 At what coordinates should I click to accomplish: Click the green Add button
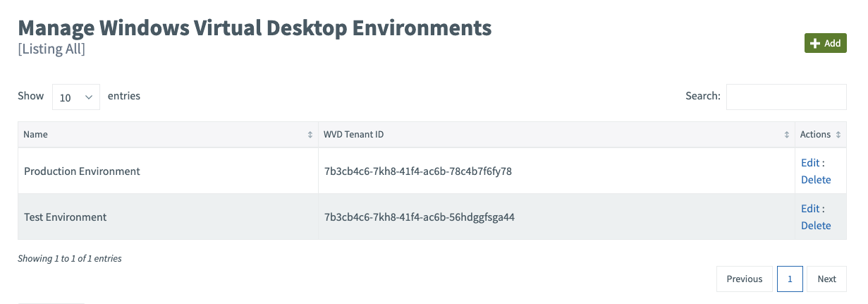(825, 43)
